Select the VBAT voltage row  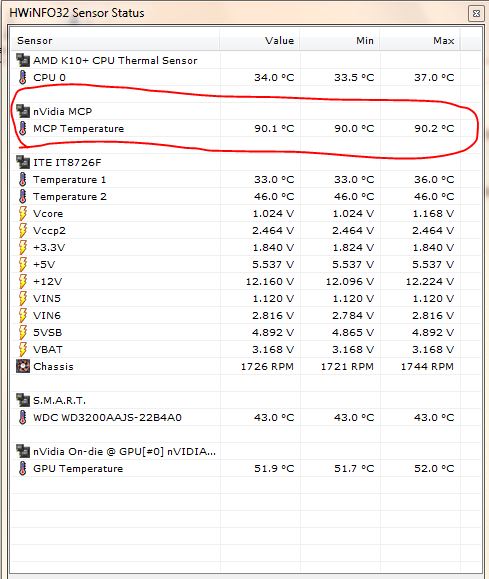(236, 349)
